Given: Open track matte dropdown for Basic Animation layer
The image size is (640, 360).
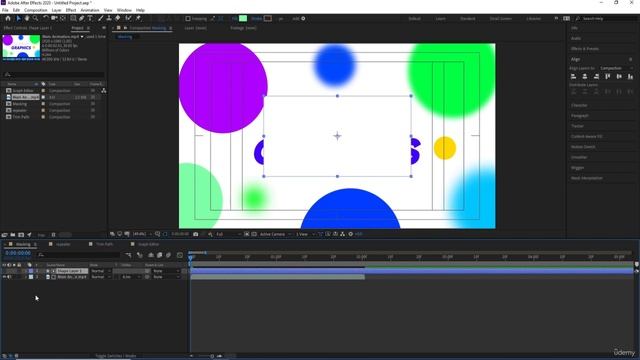Looking at the screenshot, I should tap(130, 277).
